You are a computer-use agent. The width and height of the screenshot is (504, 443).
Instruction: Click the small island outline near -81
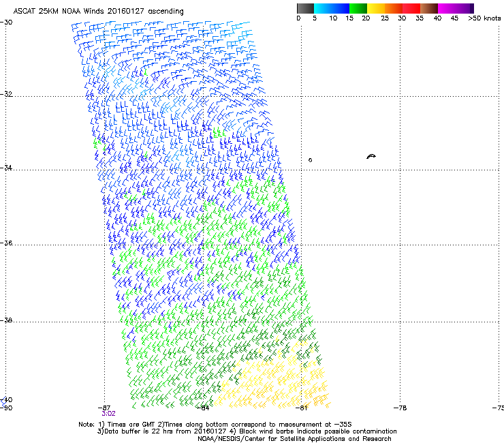click(310, 160)
